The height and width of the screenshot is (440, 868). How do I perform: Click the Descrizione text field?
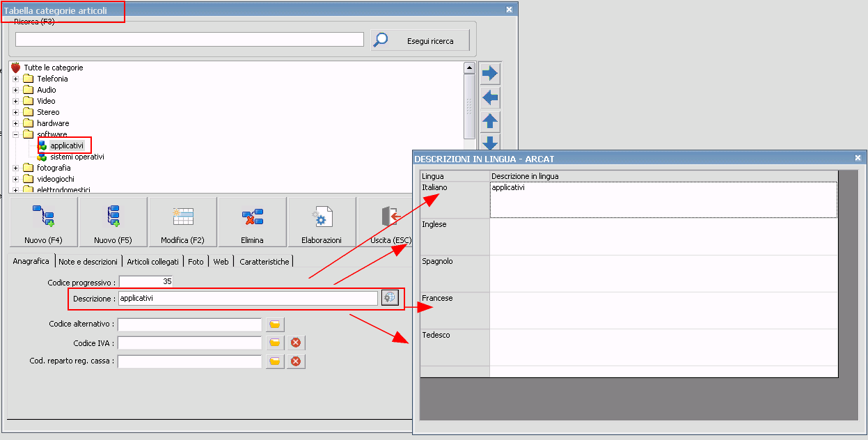pyautogui.click(x=248, y=298)
